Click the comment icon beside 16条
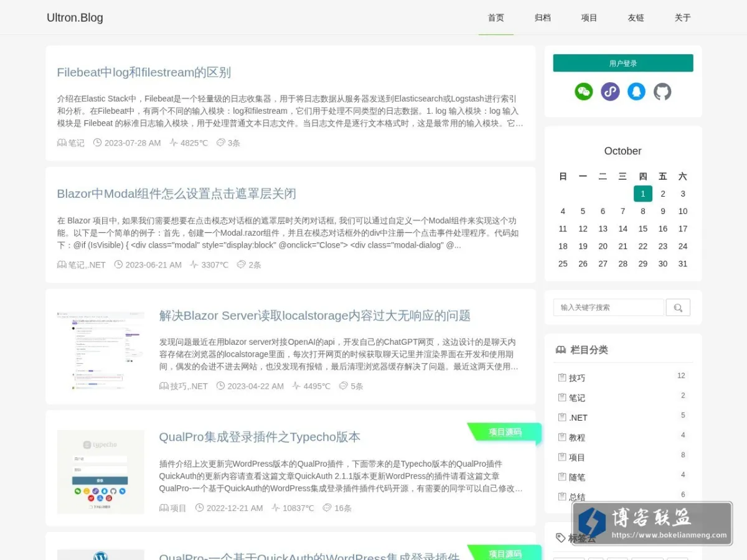 (327, 508)
